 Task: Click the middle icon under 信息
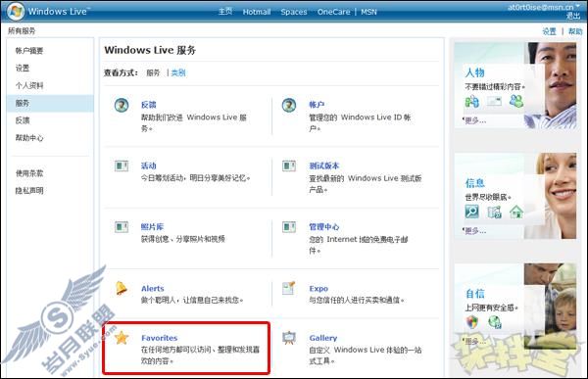click(494, 213)
